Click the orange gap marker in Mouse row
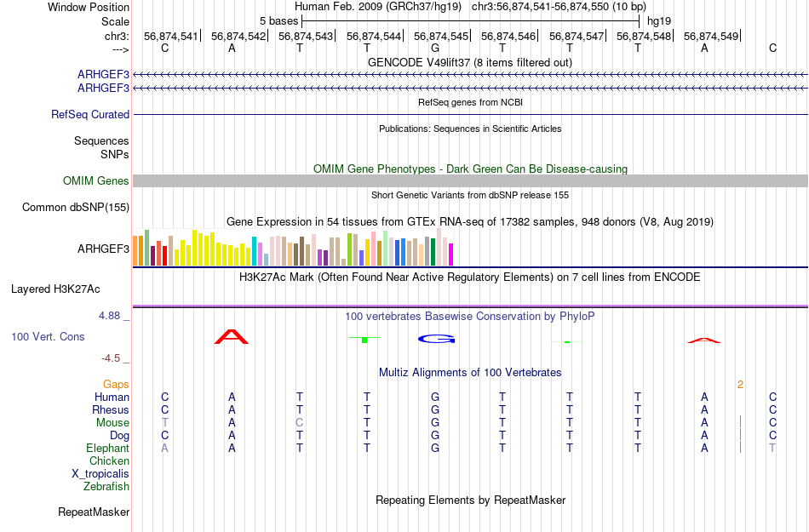The width and height of the screenshot is (809, 532). [740, 422]
